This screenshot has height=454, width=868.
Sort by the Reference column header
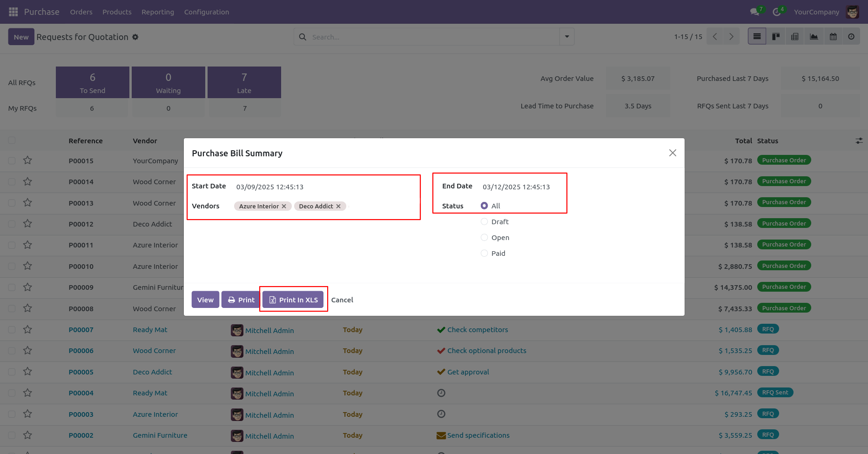(86, 140)
